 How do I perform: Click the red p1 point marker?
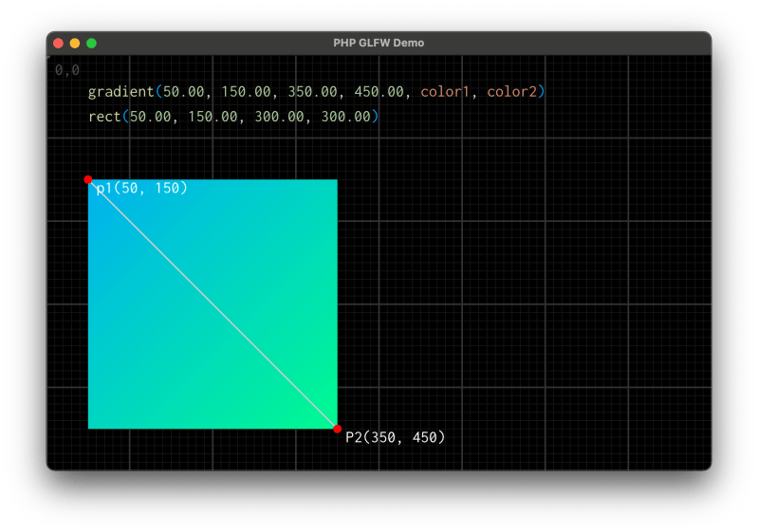(x=88, y=180)
